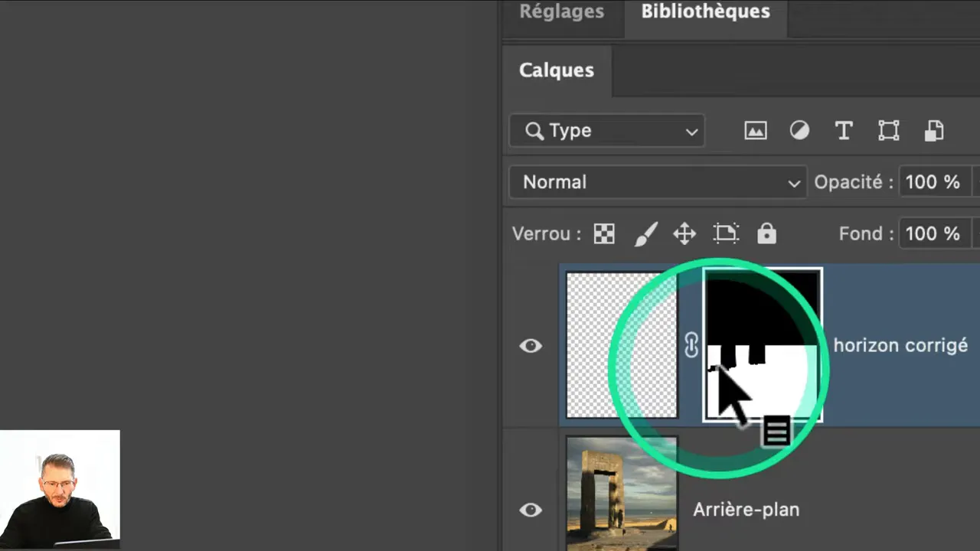Lock transparent pixels checkerboard icon
This screenshot has width=980, height=551.
(x=604, y=234)
